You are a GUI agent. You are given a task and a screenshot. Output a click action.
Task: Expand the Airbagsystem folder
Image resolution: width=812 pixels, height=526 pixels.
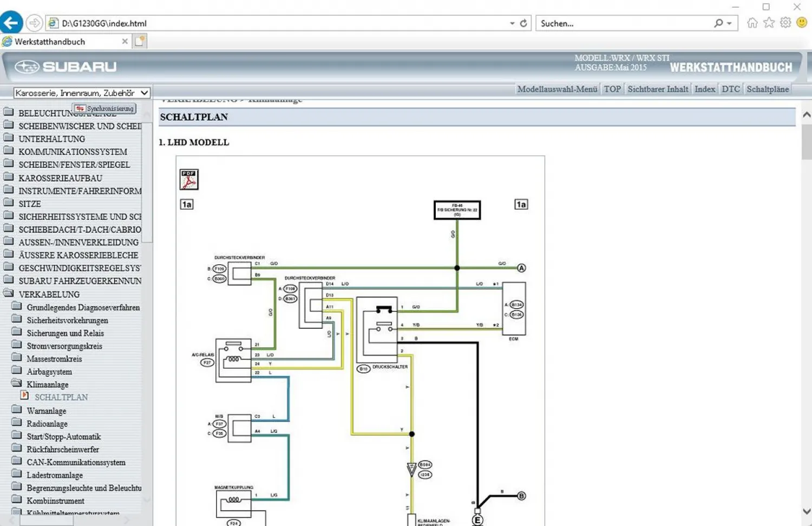click(49, 372)
